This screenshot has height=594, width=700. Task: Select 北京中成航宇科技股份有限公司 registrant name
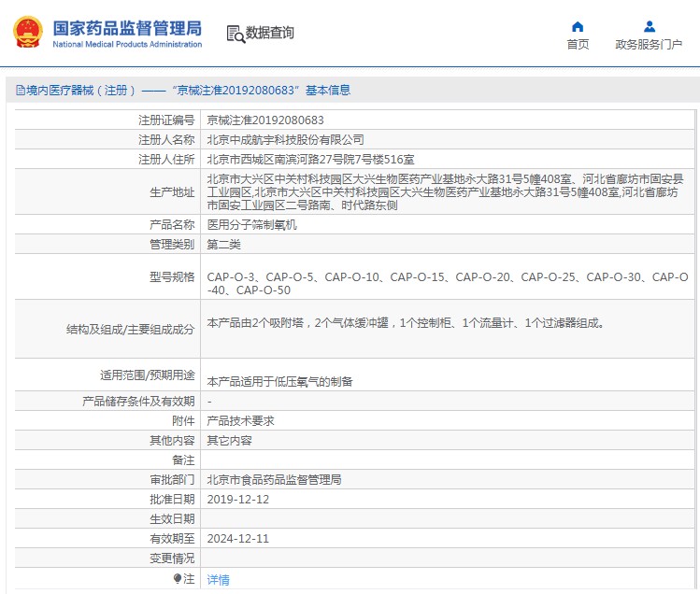[285, 140]
